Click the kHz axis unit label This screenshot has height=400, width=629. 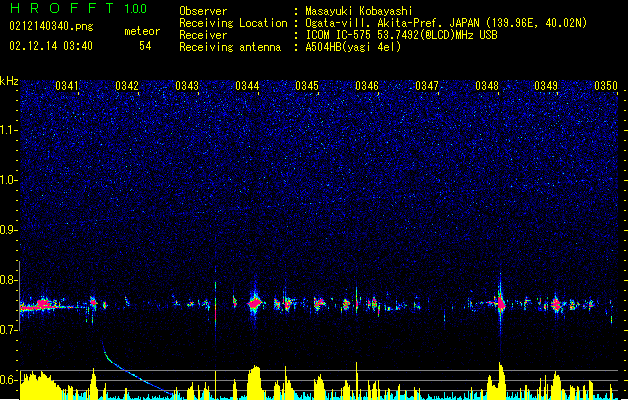tap(9, 81)
